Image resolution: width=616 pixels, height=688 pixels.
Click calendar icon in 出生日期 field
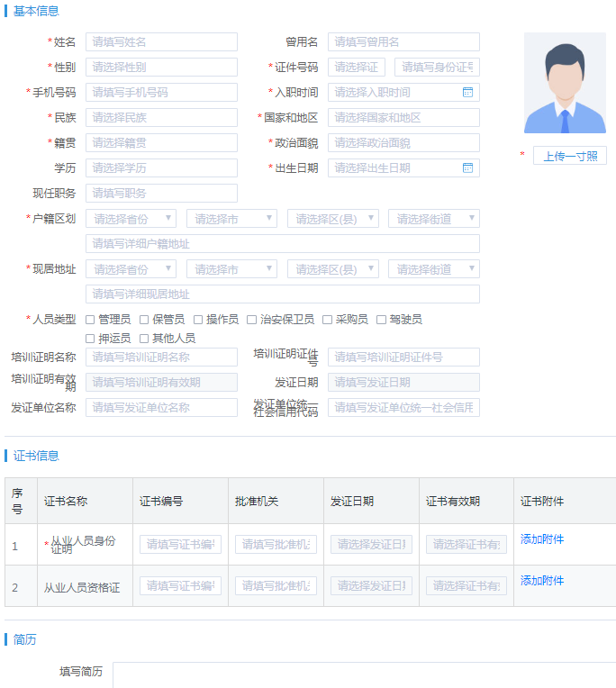(467, 167)
